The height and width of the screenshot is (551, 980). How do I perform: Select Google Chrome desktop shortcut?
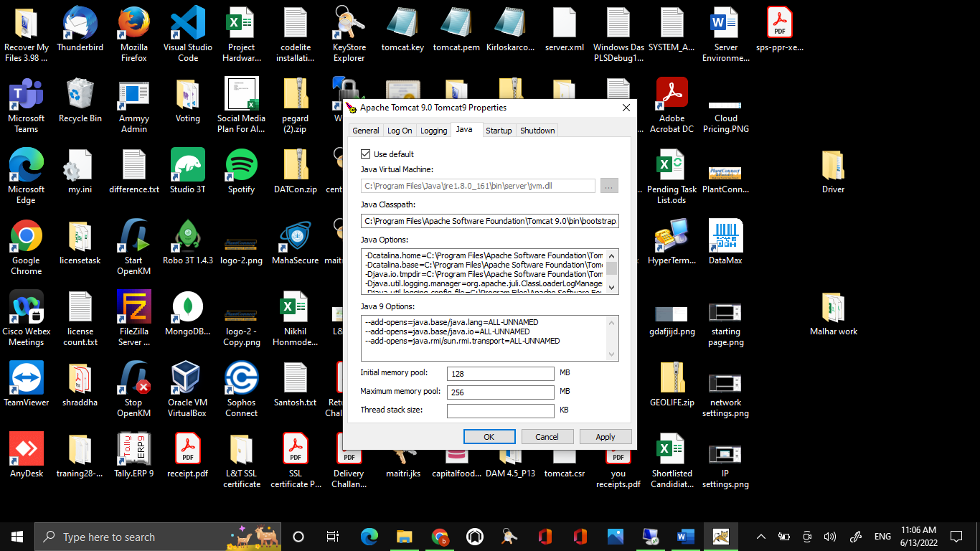(x=27, y=247)
